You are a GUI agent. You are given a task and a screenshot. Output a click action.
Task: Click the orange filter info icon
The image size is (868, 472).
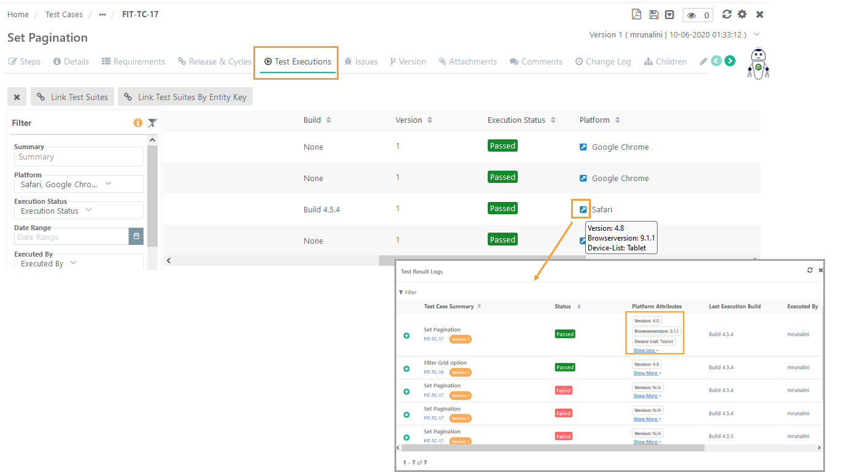(138, 123)
